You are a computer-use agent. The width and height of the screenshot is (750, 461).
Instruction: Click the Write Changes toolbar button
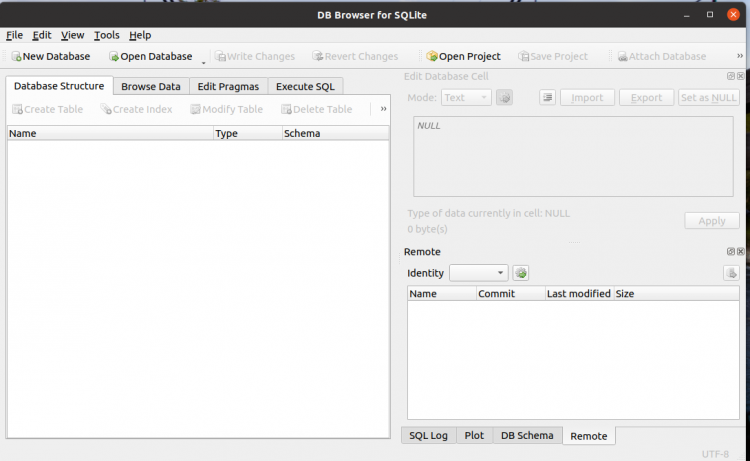pyautogui.click(x=254, y=56)
